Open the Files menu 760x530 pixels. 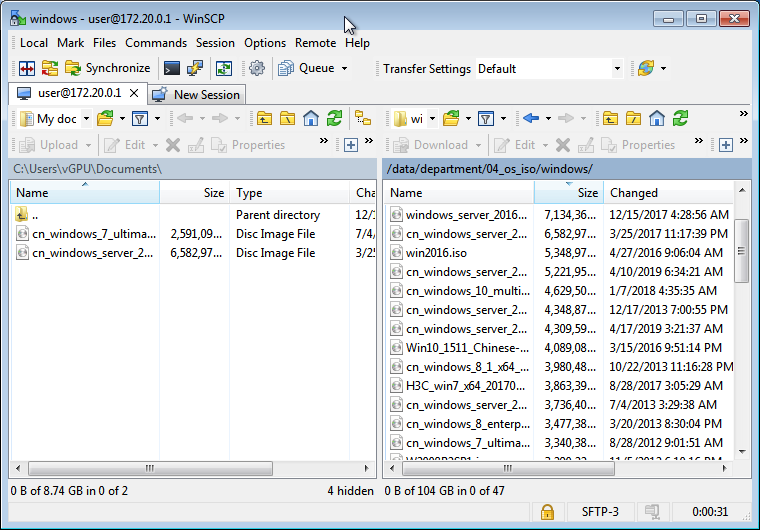(104, 43)
